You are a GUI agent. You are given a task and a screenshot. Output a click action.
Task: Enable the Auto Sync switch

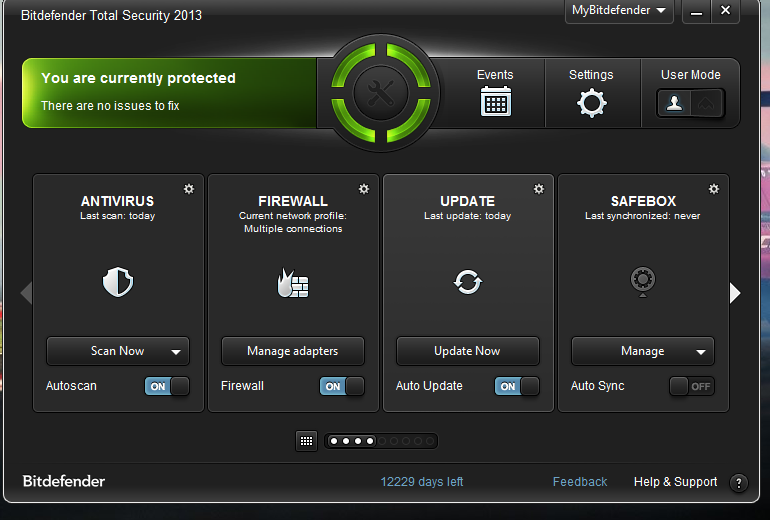[691, 386]
